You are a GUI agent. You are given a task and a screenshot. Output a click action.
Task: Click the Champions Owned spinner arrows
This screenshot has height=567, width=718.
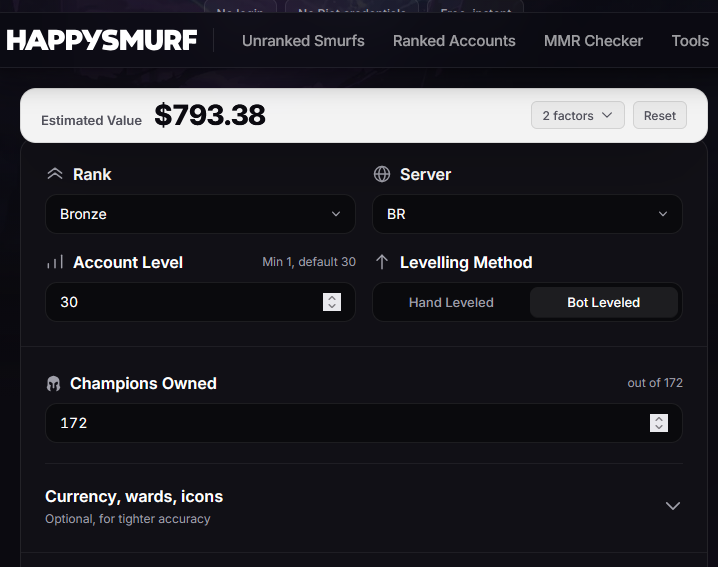pos(659,423)
